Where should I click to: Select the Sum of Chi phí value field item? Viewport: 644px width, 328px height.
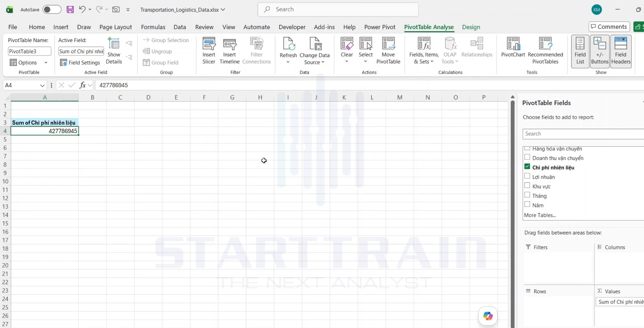[620, 302]
